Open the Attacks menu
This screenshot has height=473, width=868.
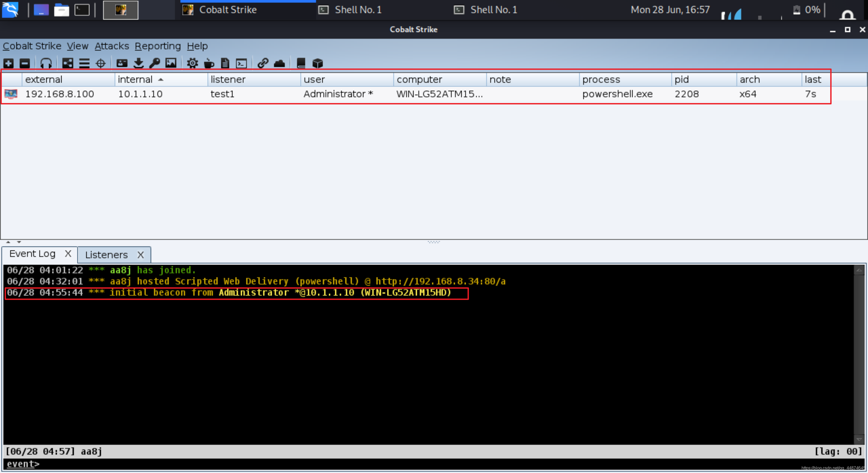[112, 46]
